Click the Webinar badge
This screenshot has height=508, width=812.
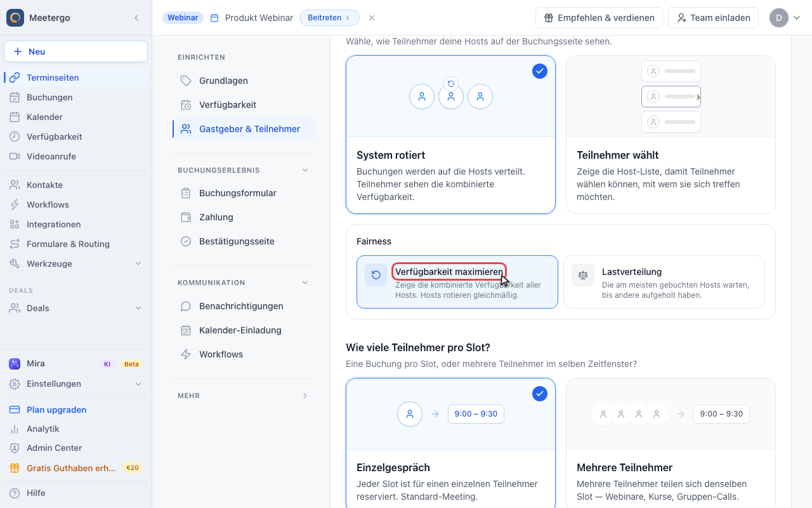click(x=183, y=18)
